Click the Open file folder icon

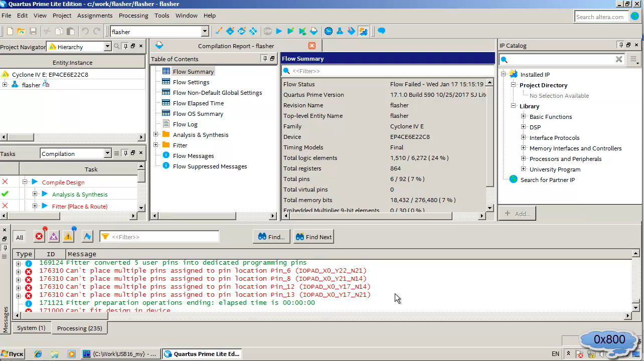(21, 31)
